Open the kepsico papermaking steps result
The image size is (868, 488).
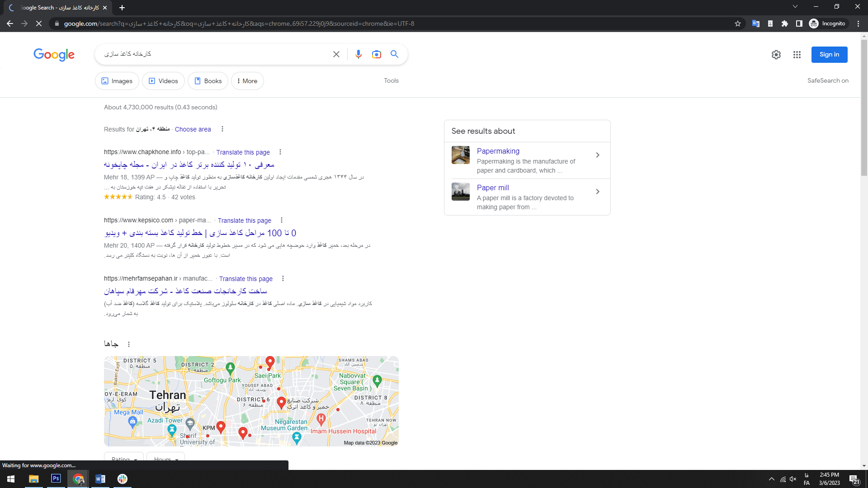coord(200,233)
